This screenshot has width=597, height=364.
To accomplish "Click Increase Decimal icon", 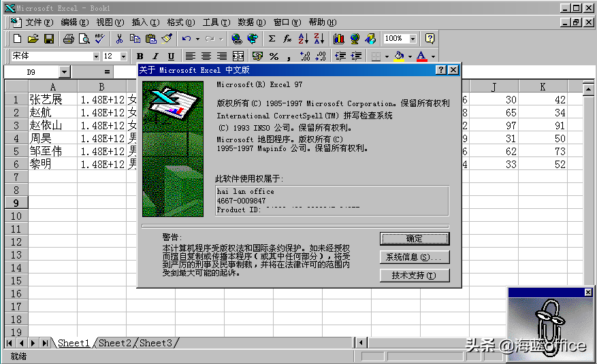I will coord(305,56).
